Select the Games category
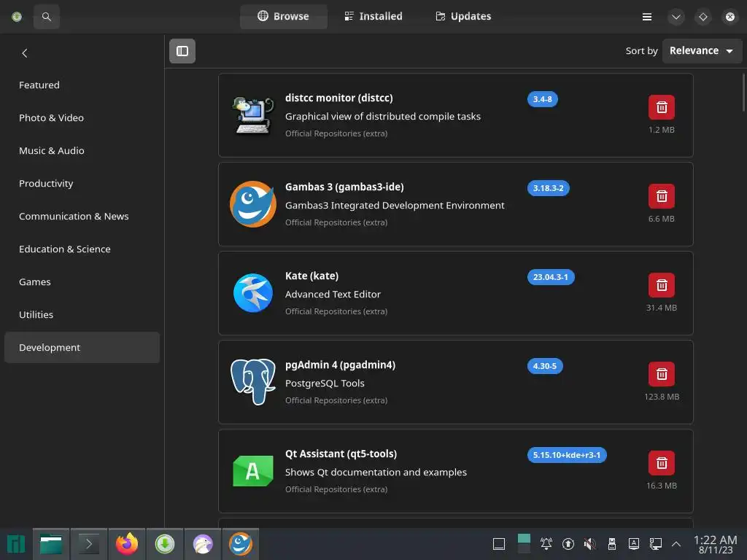747x560 pixels. [x=82, y=282]
